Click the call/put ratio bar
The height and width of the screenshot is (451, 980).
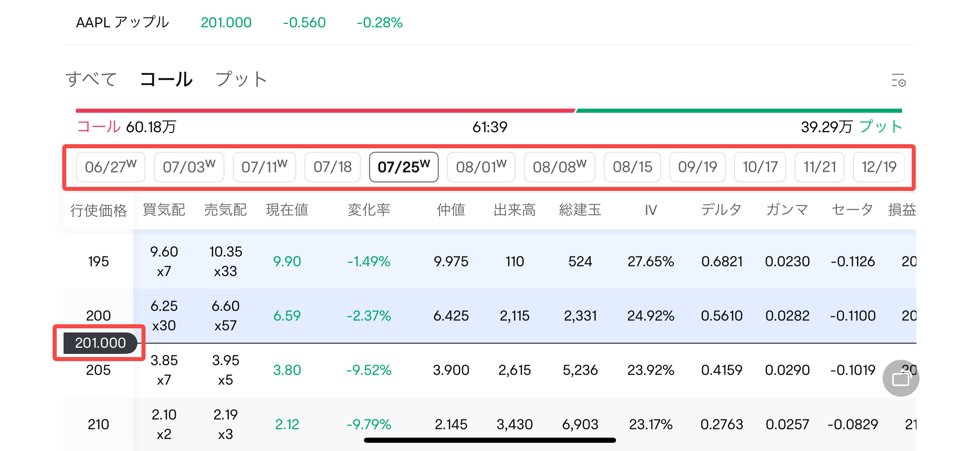[x=489, y=111]
